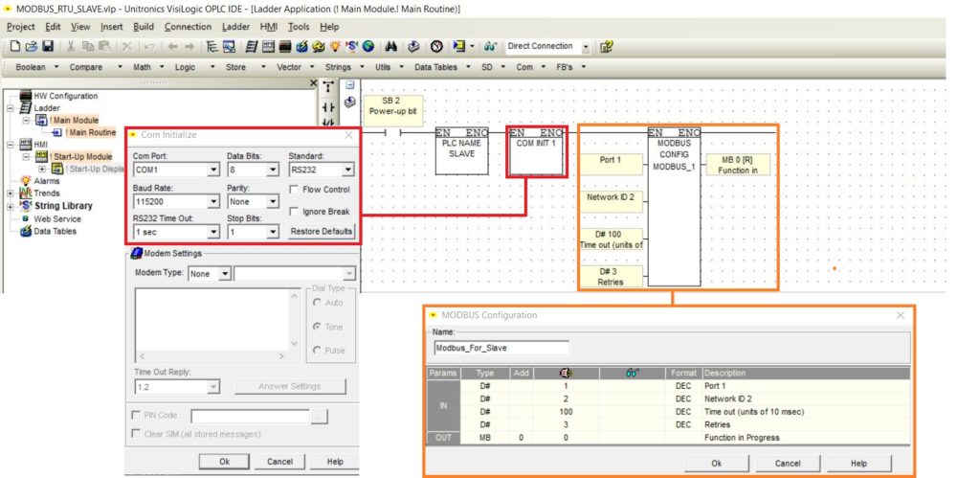
Task: Open the Build menu
Action: (144, 27)
